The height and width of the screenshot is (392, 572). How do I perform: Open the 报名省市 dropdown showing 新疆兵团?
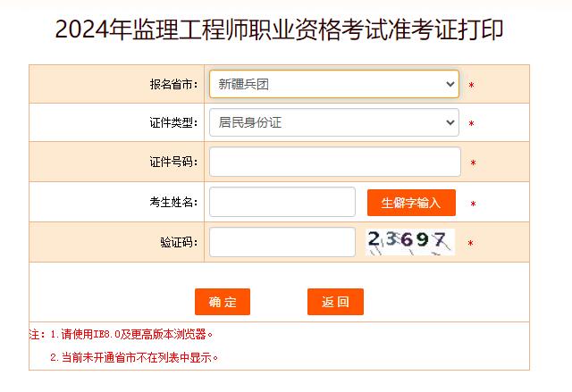tap(333, 84)
